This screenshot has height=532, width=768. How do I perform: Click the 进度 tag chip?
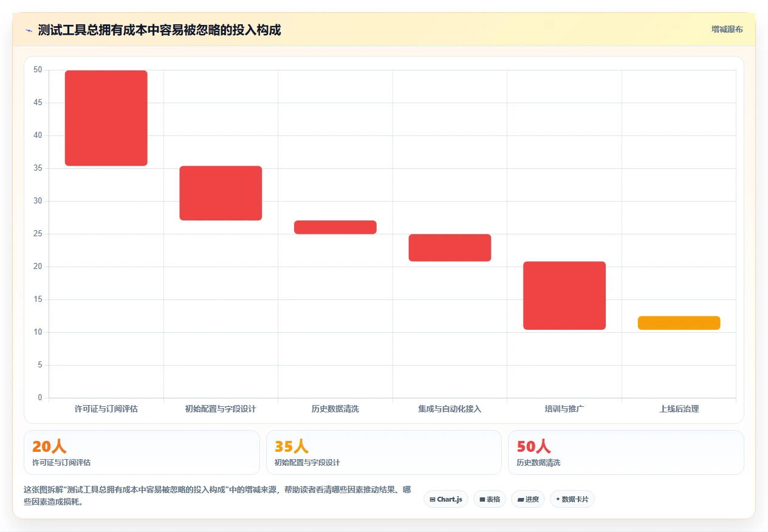528,499
